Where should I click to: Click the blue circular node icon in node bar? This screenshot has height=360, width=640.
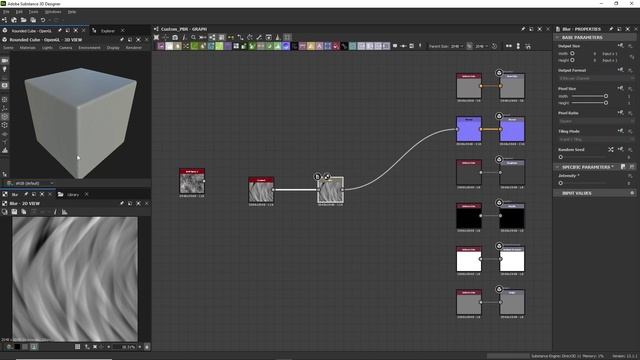286,46
